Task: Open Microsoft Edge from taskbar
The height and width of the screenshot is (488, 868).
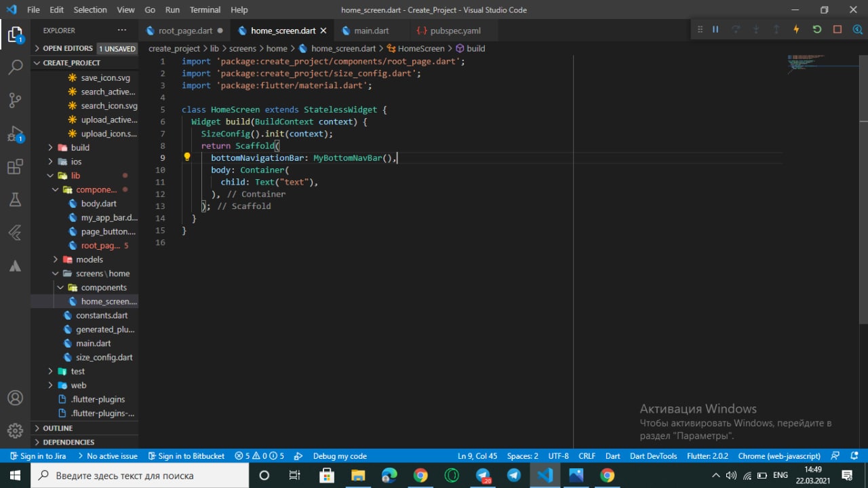Action: (389, 475)
